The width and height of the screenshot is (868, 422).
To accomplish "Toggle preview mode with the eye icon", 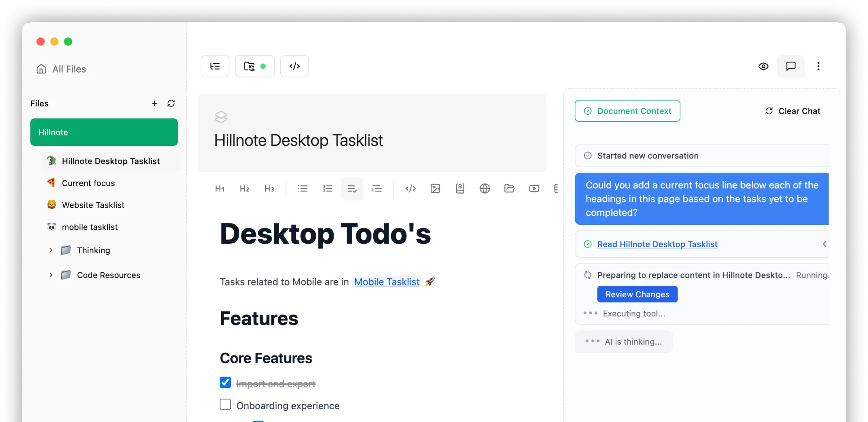I will (x=763, y=66).
